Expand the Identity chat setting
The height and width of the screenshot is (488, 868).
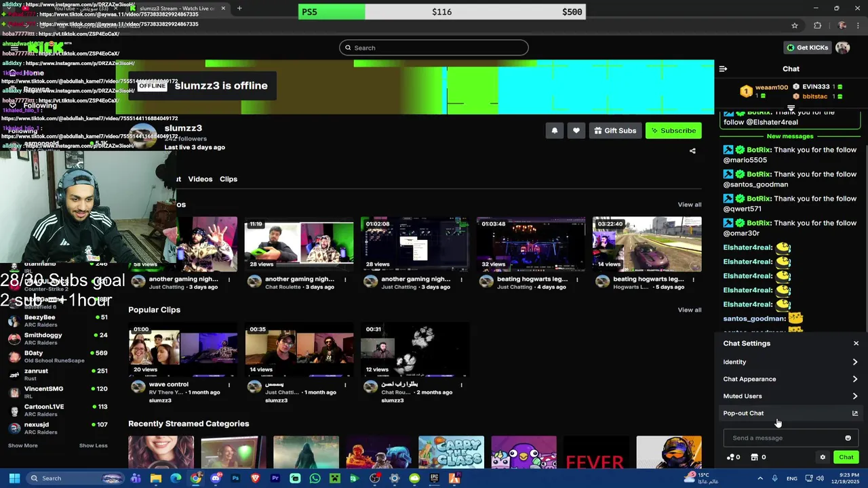[x=791, y=362]
